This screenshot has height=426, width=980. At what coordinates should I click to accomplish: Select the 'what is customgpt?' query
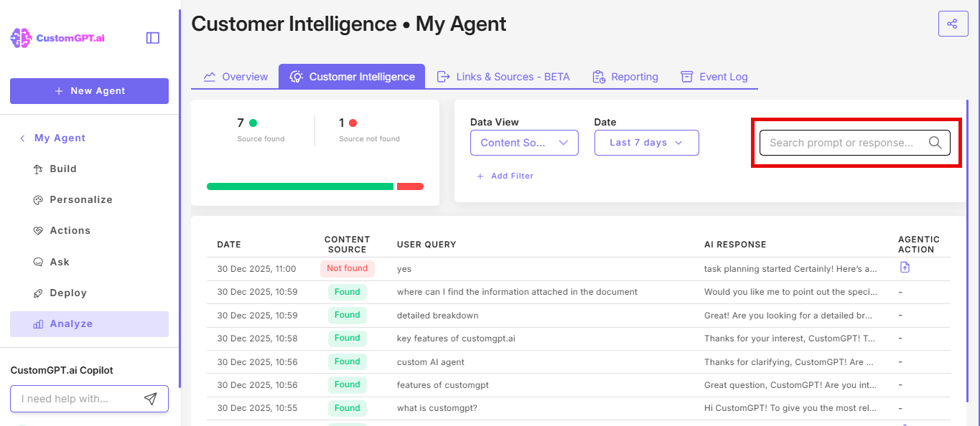pos(437,408)
